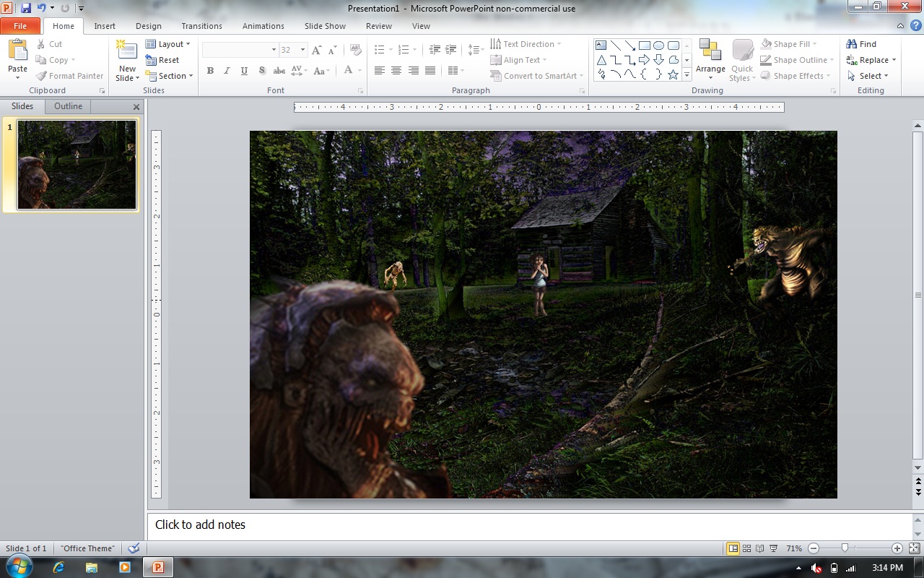The image size is (924, 578).
Task: Add a New Slide
Action: 127,61
